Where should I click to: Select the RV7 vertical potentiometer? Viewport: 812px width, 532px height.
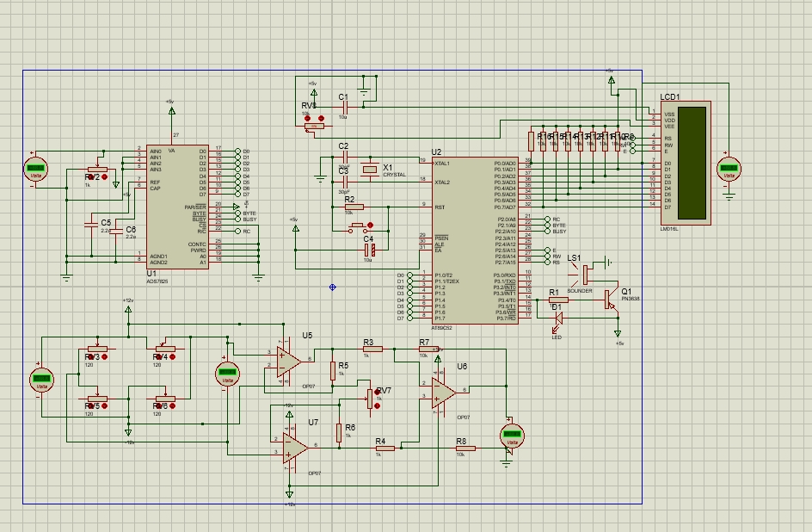[x=370, y=399]
